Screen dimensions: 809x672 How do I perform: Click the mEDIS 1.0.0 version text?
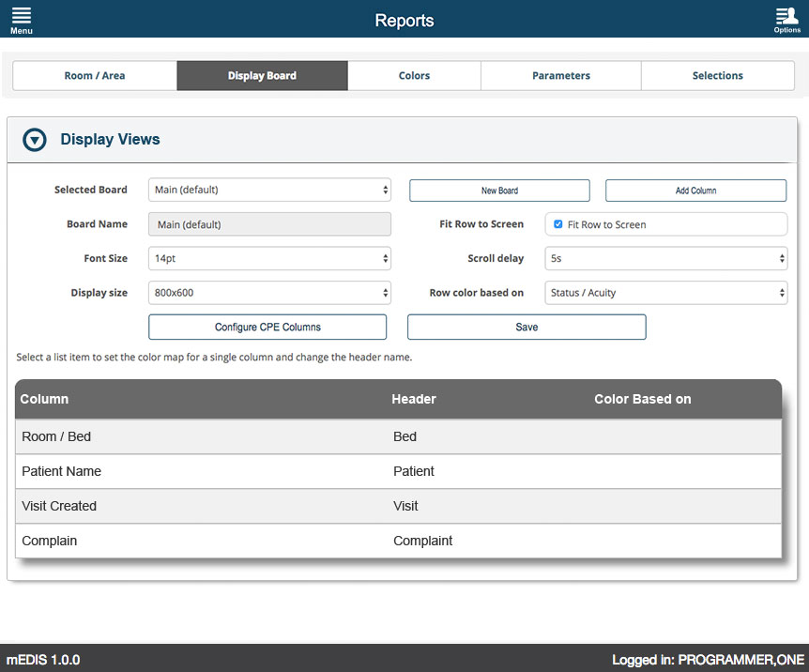coord(43,660)
